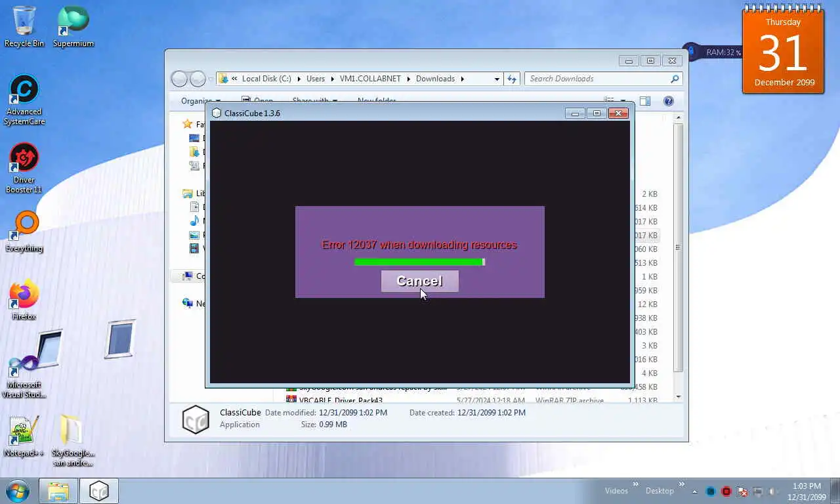This screenshot has width=840, height=504.
Task: Launch Notepad++ from the desktop
Action: pyautogui.click(x=24, y=436)
